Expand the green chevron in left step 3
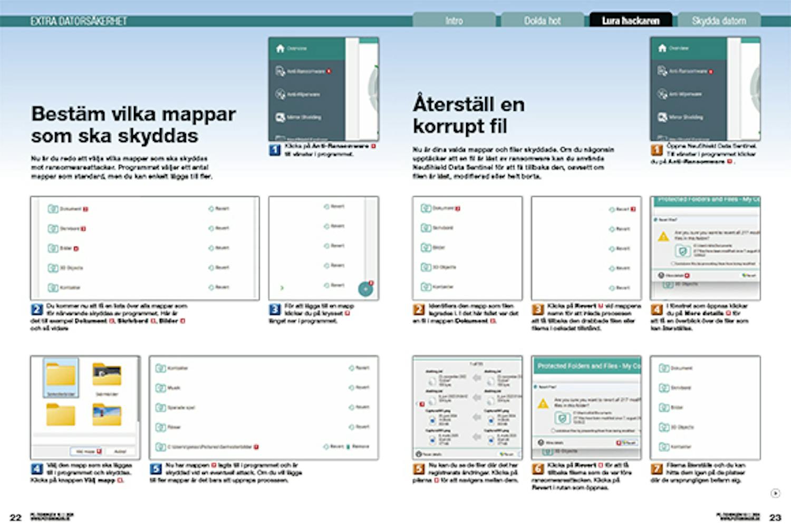 [x=282, y=288]
